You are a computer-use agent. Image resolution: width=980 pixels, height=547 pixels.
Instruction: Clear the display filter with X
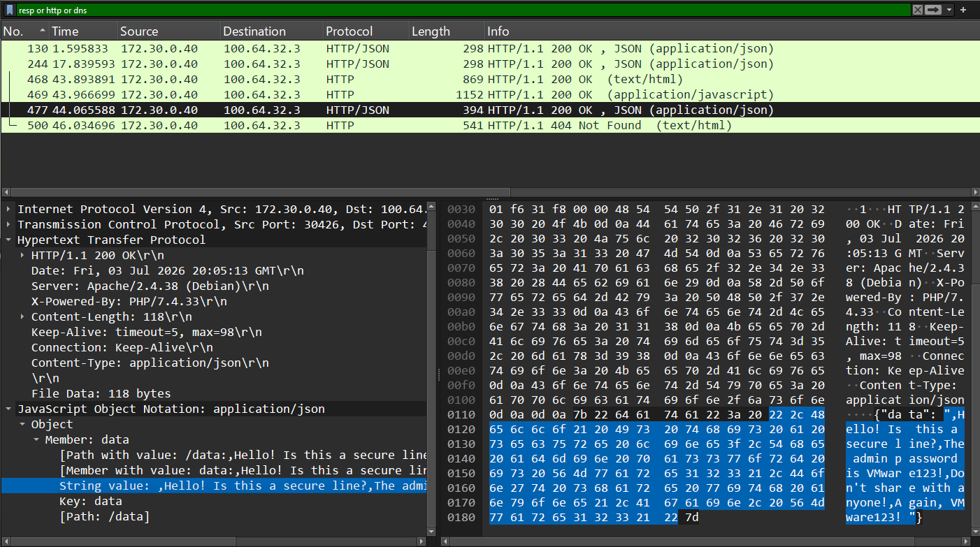coord(917,10)
